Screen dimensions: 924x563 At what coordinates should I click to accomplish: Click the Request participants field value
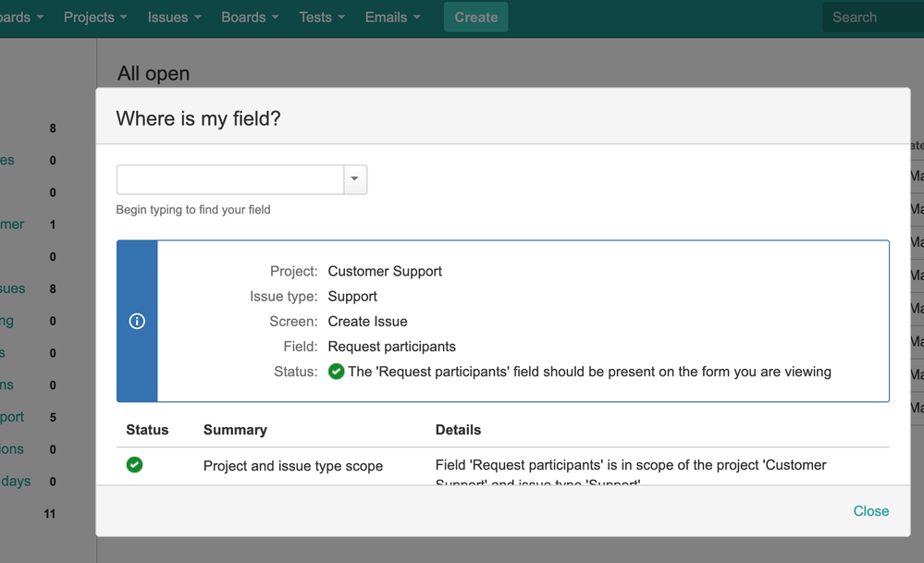coord(391,347)
